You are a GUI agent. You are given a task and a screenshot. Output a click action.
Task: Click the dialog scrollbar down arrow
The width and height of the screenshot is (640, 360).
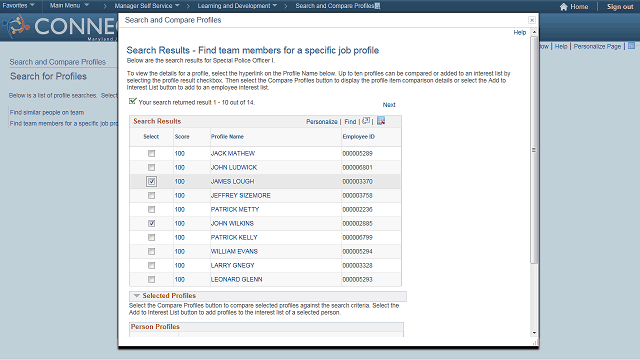pos(534,333)
